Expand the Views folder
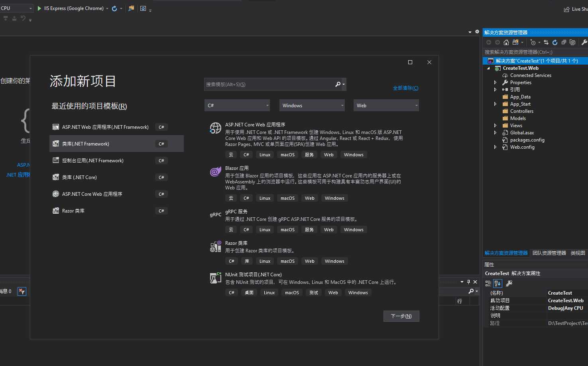 (x=496, y=126)
